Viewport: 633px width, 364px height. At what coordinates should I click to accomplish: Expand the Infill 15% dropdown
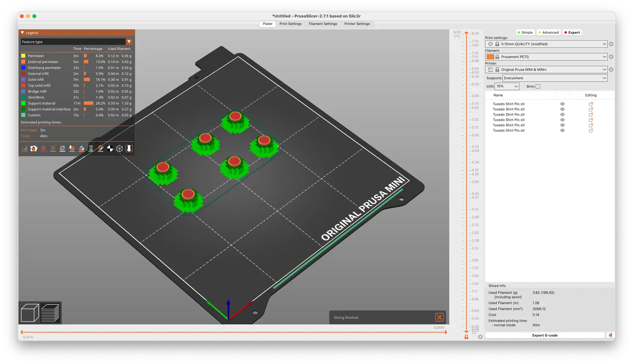click(x=507, y=86)
